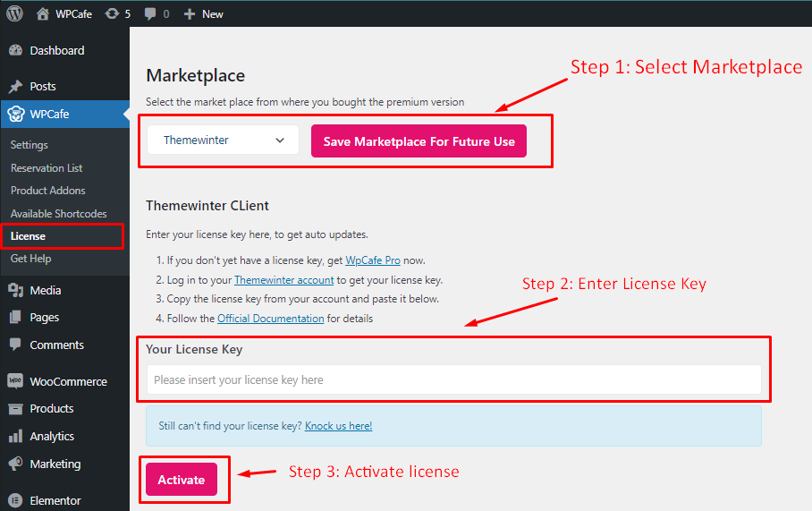
Task: Open the Get Help submenu item
Action: [30, 259]
